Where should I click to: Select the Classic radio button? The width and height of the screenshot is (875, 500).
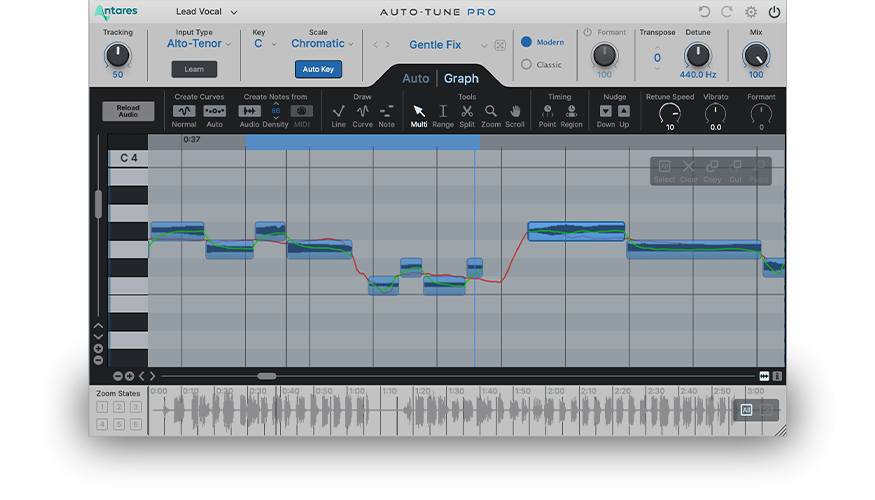tap(527, 65)
